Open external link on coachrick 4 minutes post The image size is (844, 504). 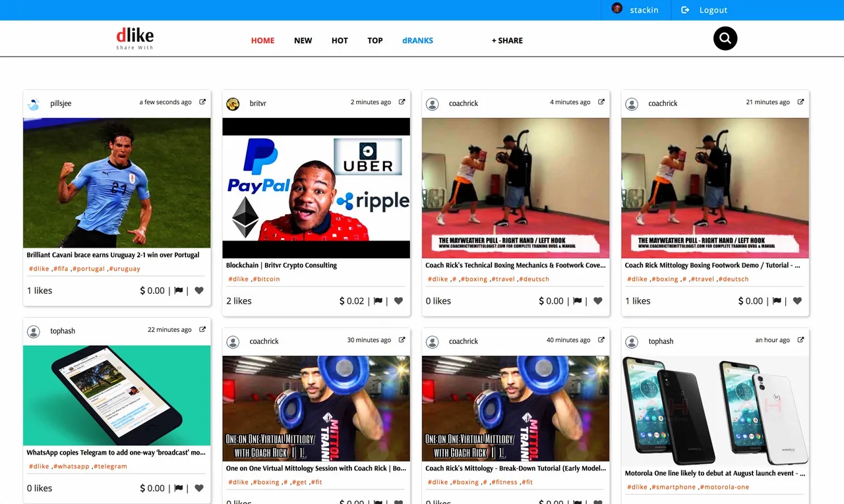pyautogui.click(x=601, y=102)
